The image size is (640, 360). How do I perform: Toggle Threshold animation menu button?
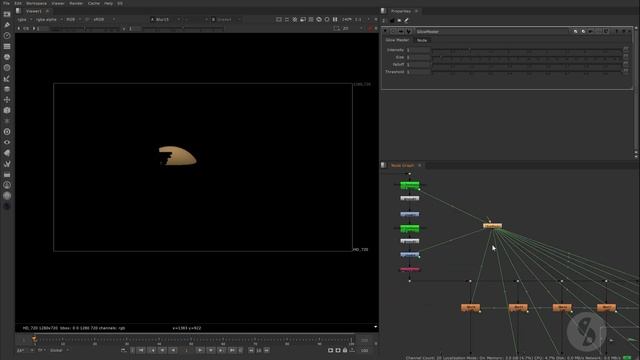626,72
